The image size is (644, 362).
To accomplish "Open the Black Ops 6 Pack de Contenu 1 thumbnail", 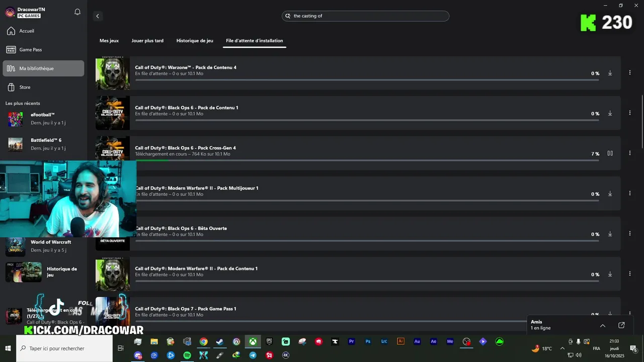I will [x=113, y=113].
